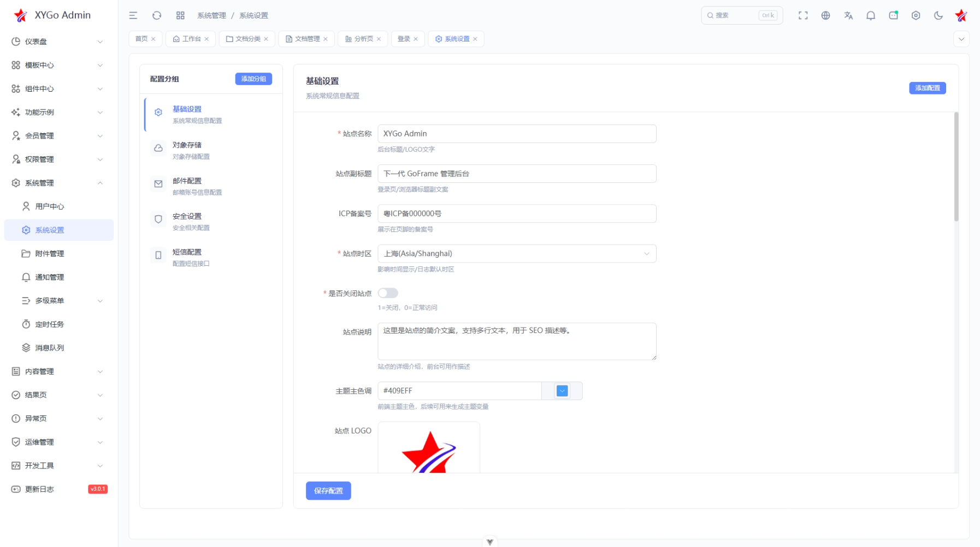The height and width of the screenshot is (547, 980).
Task: Open 更新日志 in sidebar
Action: pyautogui.click(x=58, y=489)
